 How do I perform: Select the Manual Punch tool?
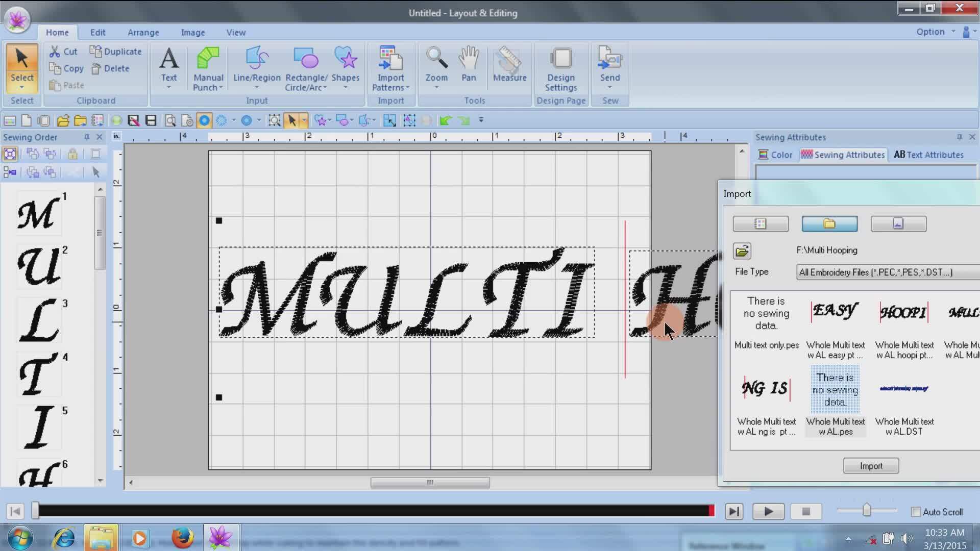[207, 68]
